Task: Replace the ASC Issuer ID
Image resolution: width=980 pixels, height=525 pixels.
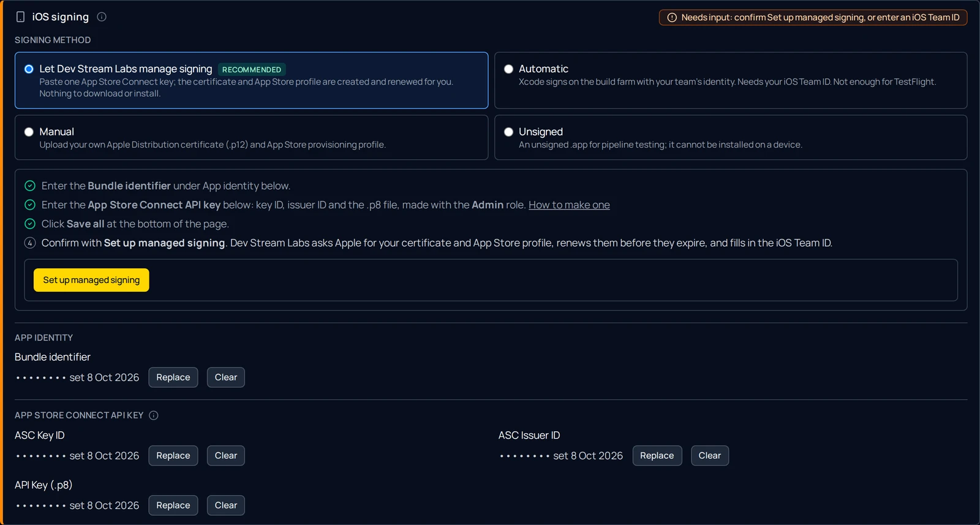Action: (657, 456)
